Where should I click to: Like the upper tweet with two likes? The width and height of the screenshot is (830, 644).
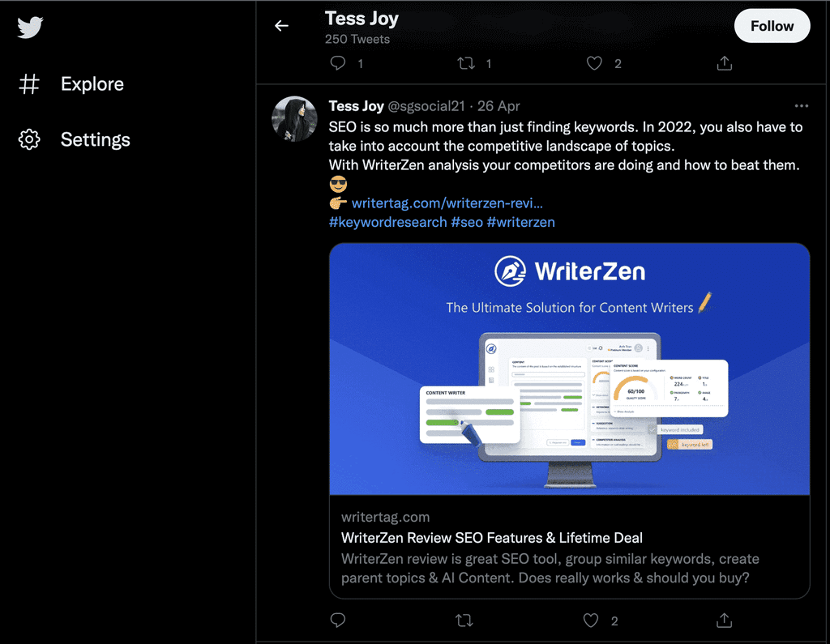coord(594,63)
